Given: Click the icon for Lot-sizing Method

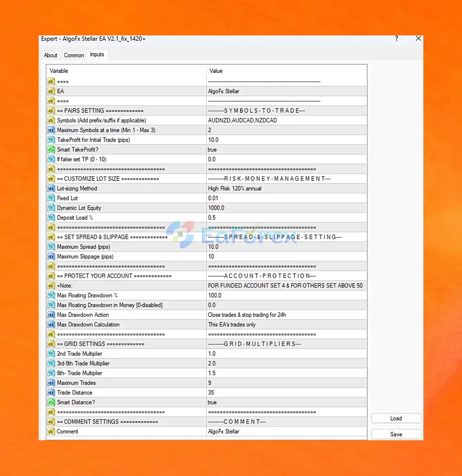Looking at the screenshot, I should [x=51, y=189].
